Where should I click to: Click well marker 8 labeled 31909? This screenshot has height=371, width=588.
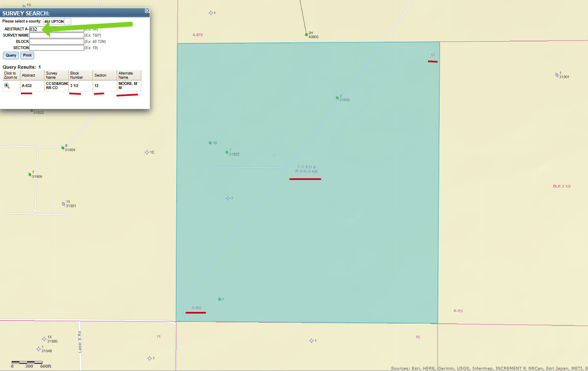[63, 148]
